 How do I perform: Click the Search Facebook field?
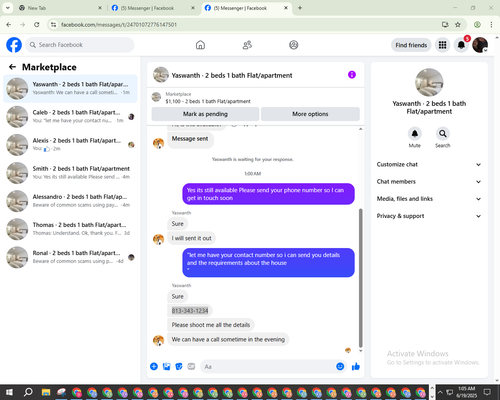coord(80,45)
